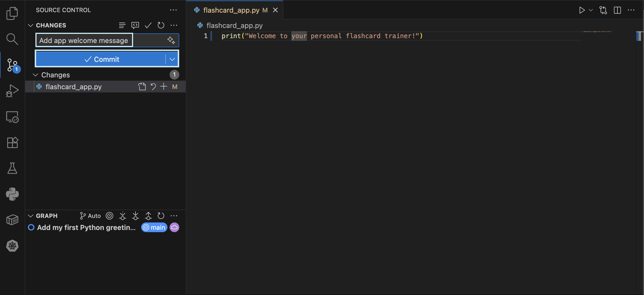Open the Python environments sidebar icon
The image size is (644, 295).
click(12, 194)
